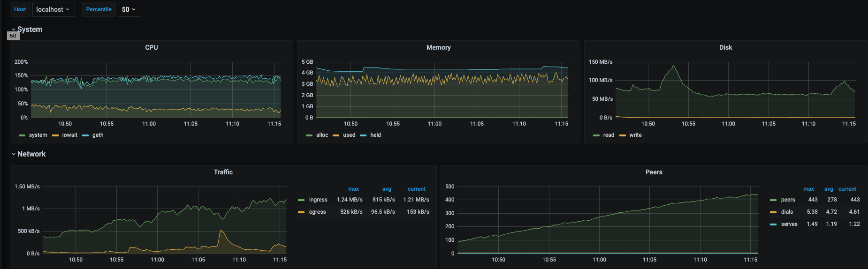The image size is (868, 269).
Task: Sort Peers legend by max column
Action: coord(809,189)
